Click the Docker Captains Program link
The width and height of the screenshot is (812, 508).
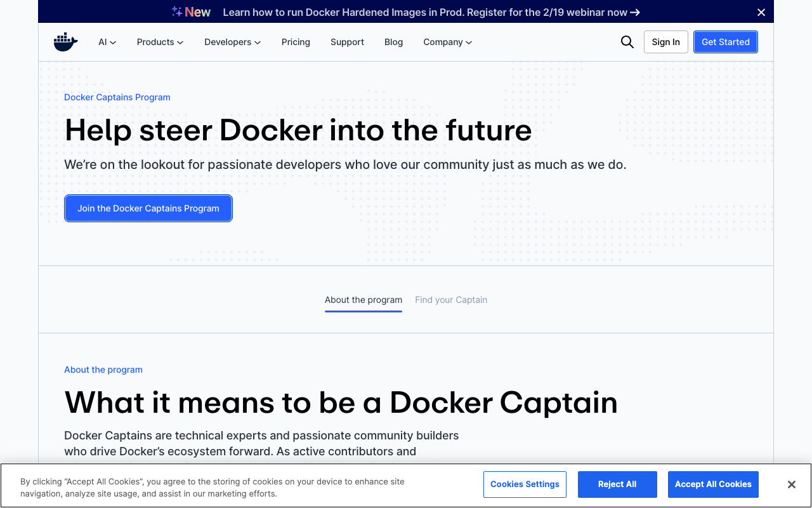(117, 97)
